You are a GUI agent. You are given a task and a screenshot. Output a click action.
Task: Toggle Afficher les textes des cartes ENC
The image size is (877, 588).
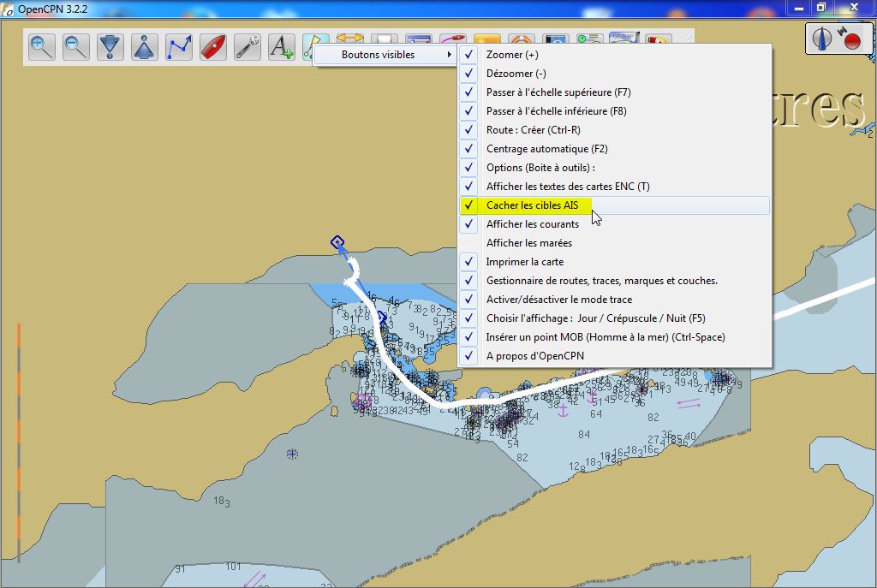(614, 186)
